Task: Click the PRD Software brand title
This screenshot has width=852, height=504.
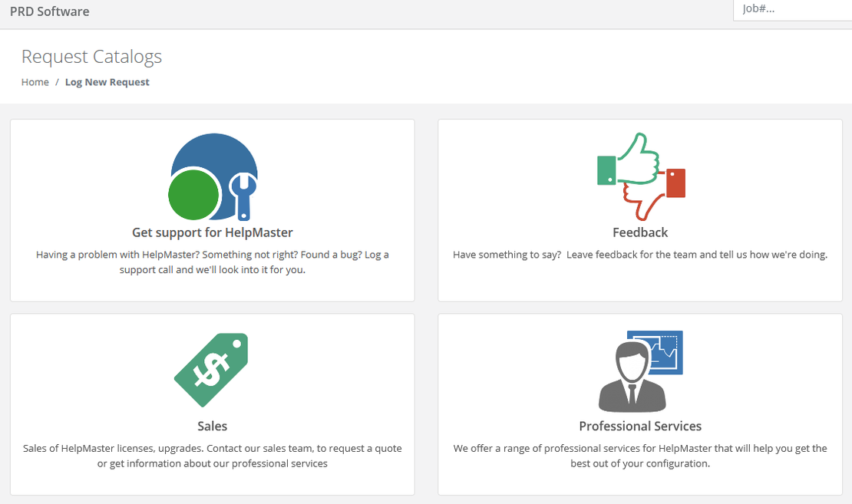Action: [49, 12]
